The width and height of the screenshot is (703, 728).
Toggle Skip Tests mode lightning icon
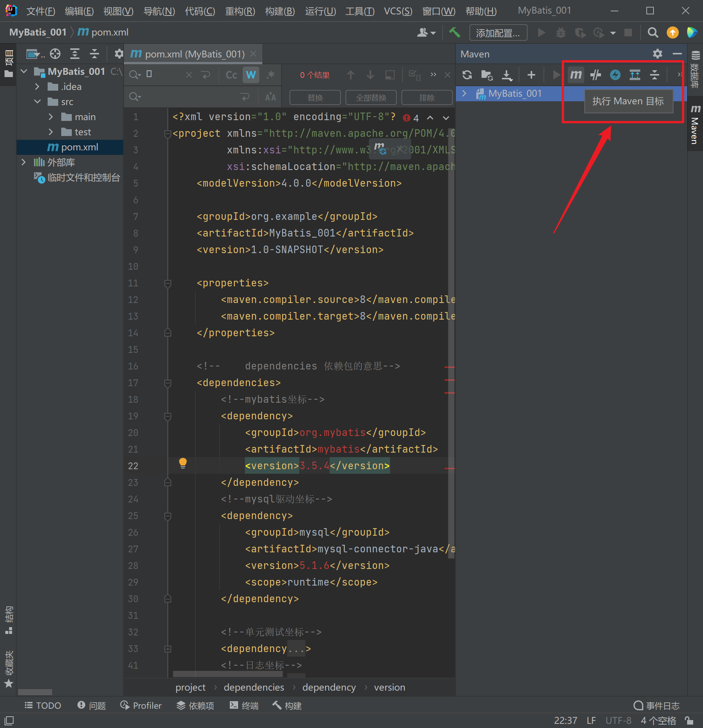615,75
